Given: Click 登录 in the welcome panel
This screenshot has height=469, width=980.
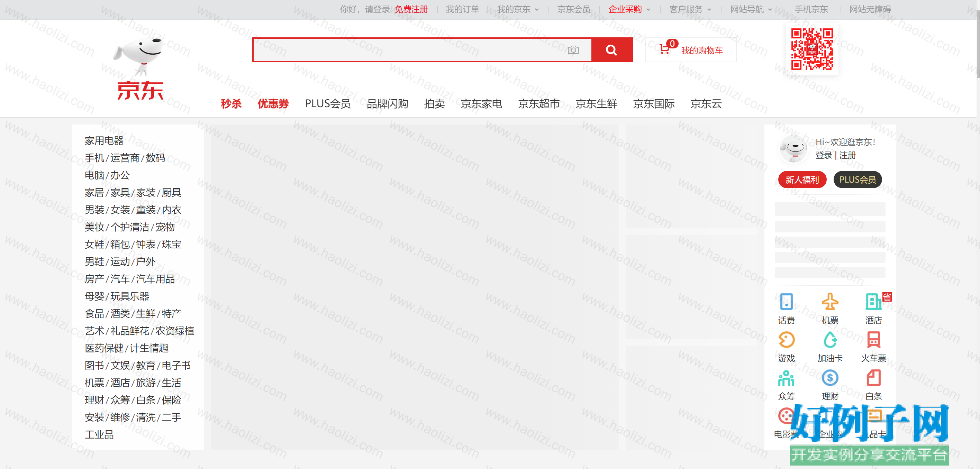Looking at the screenshot, I should (x=824, y=156).
